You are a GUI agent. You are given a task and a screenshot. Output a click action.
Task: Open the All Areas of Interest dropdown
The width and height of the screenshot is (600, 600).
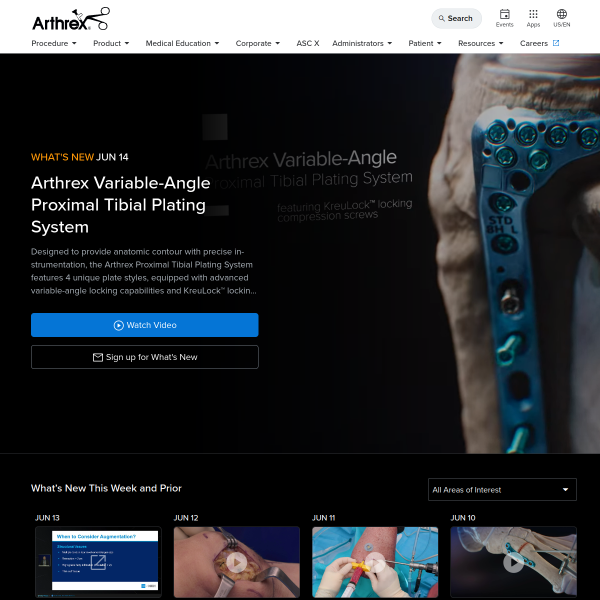click(x=502, y=489)
